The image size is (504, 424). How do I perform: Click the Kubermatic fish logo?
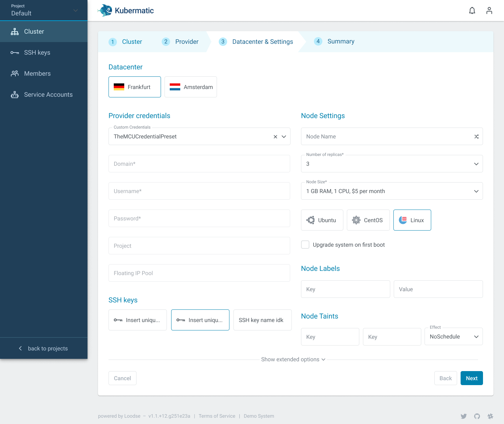[x=104, y=11]
